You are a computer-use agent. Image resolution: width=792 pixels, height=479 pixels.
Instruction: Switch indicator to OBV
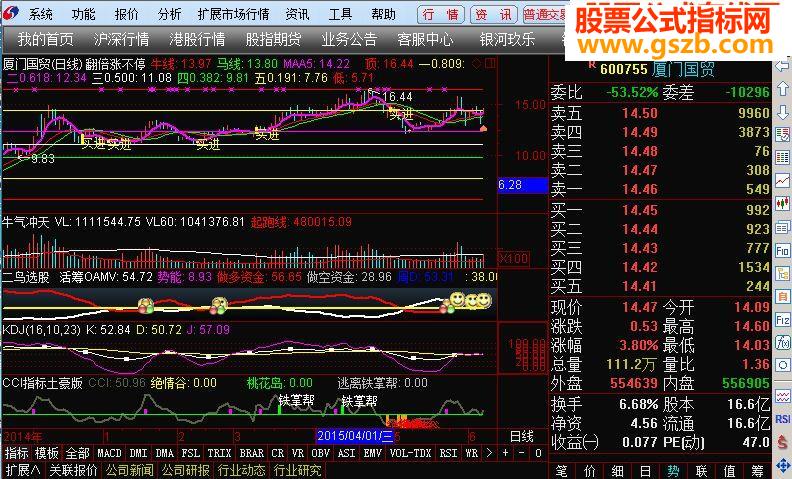tap(320, 453)
